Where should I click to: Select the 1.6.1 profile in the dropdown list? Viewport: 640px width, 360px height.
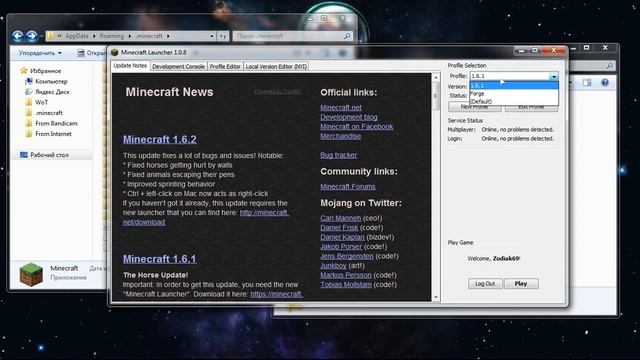click(x=514, y=85)
